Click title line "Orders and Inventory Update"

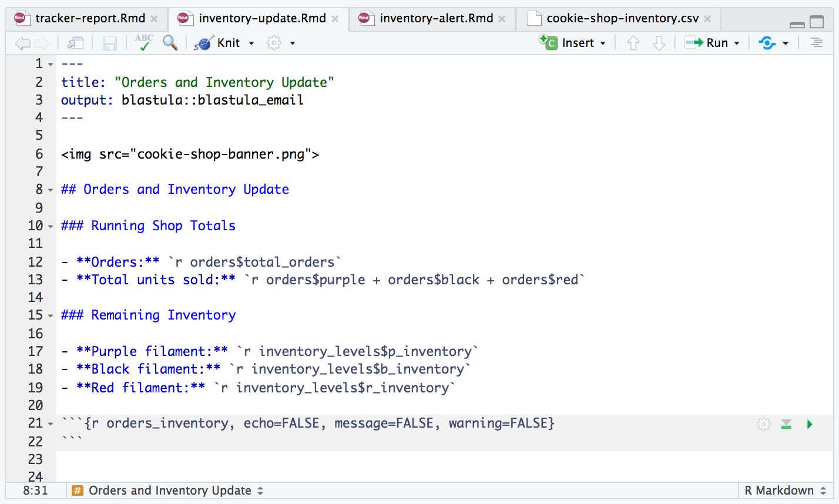[197, 82]
